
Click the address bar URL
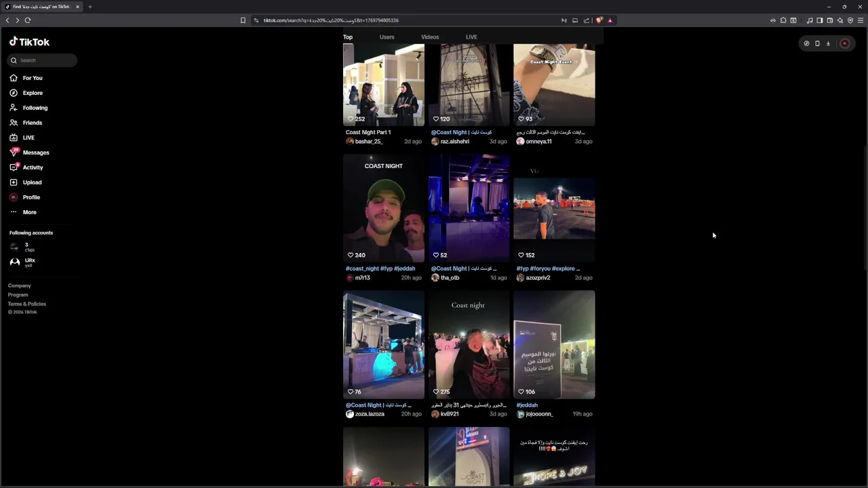click(x=331, y=20)
